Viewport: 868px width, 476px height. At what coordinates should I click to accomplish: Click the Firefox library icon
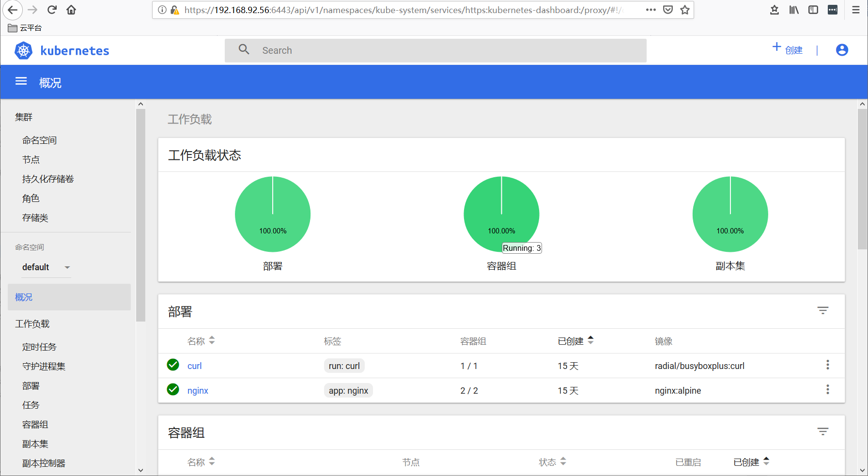[x=793, y=9]
